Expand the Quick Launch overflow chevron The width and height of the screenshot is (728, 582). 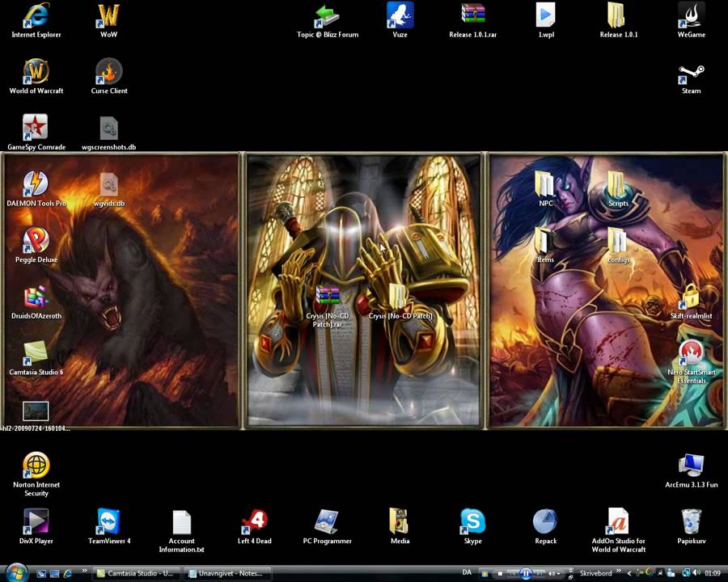tap(84, 571)
